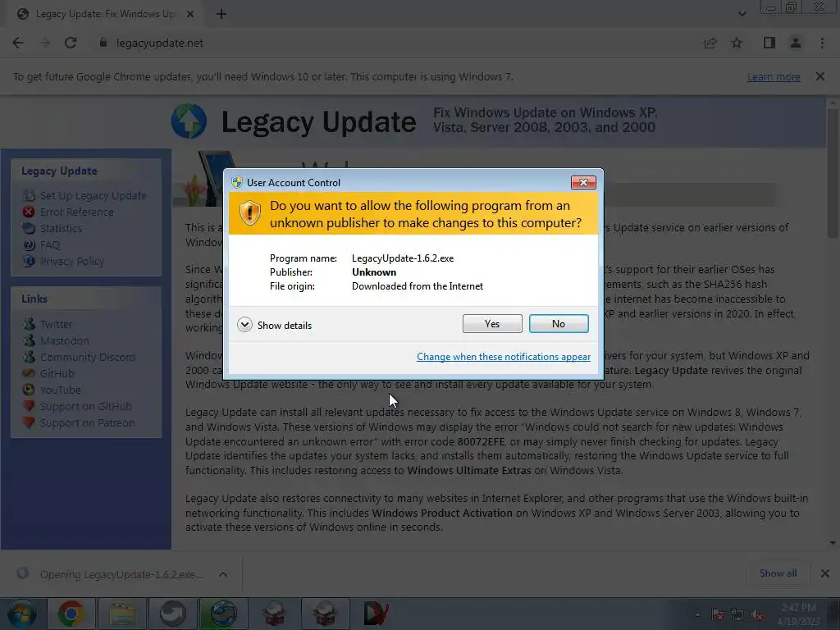Viewport: 840px width, 630px height.
Task: Click Yes in User Account Control dialog
Action: click(492, 323)
